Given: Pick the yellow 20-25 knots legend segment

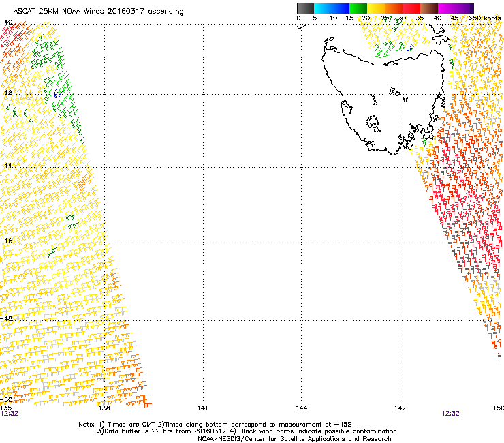Looking at the screenshot, I should 376,8.
